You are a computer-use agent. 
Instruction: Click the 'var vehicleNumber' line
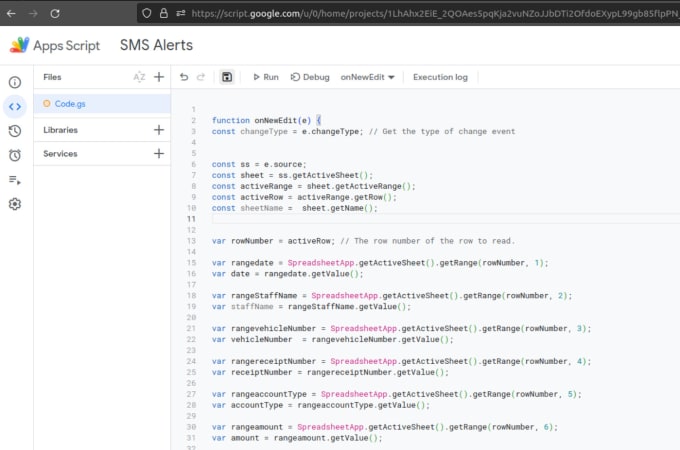pos(332,339)
